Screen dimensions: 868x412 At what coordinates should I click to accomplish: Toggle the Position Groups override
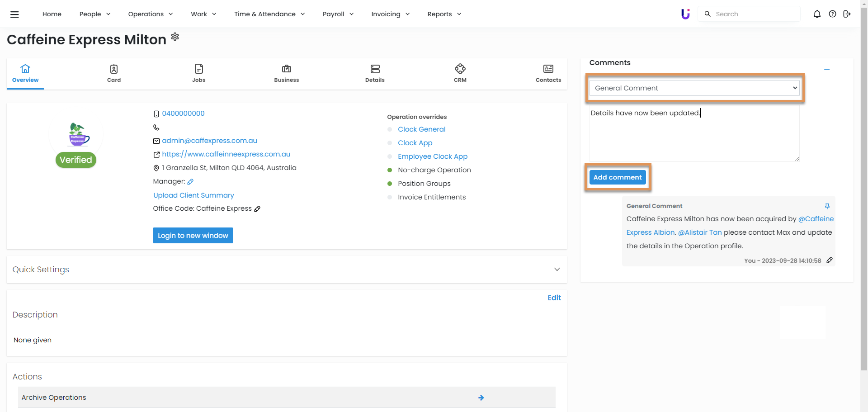pos(390,184)
